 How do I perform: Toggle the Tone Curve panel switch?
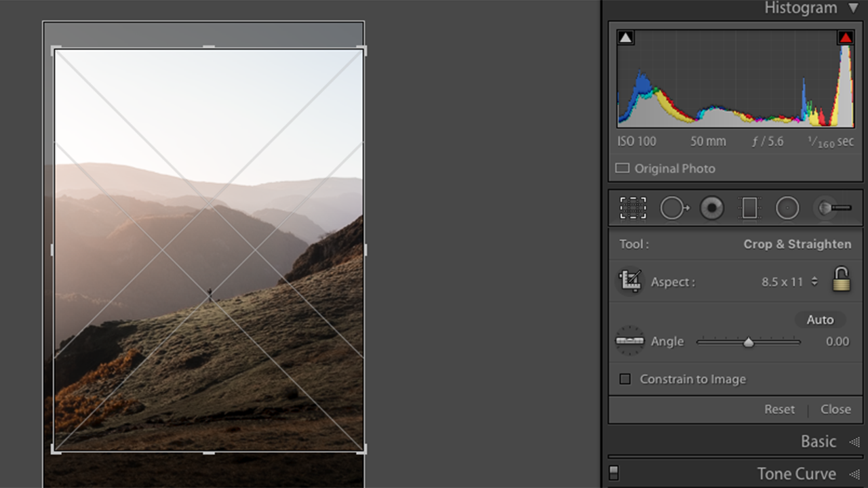click(614, 473)
